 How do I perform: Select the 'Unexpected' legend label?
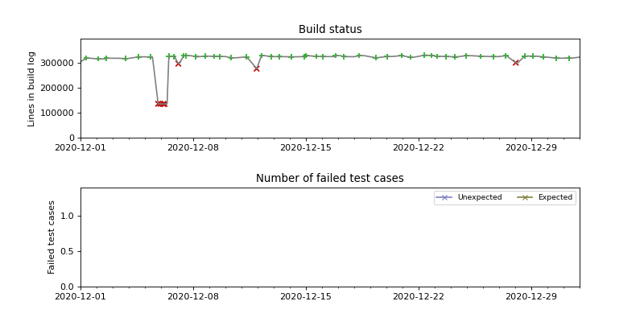480,197
